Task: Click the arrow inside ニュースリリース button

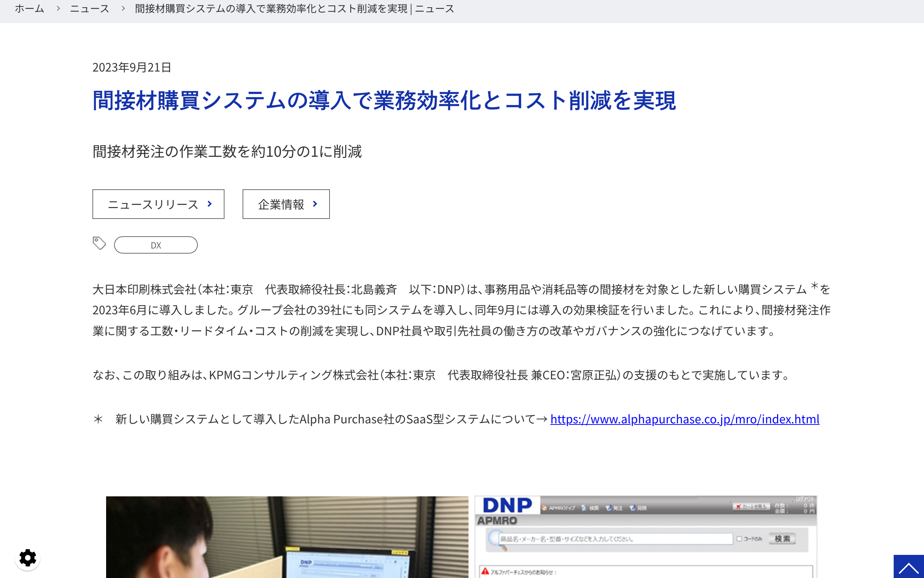Action: (210, 204)
